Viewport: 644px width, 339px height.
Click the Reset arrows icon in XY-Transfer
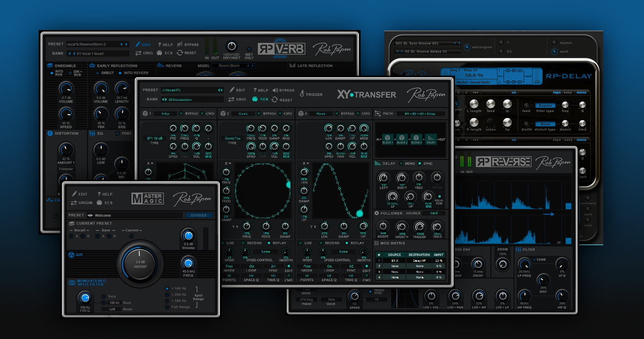click(x=274, y=99)
